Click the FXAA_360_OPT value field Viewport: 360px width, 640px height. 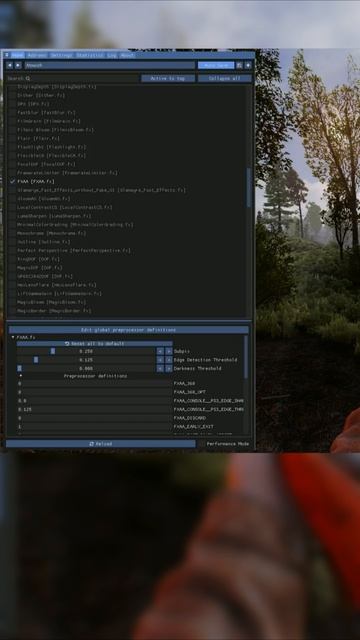coord(95,392)
